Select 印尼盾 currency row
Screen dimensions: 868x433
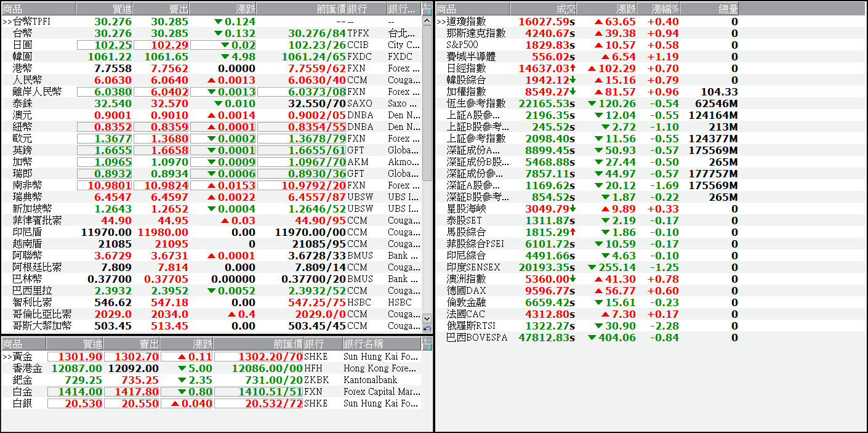pos(211,232)
